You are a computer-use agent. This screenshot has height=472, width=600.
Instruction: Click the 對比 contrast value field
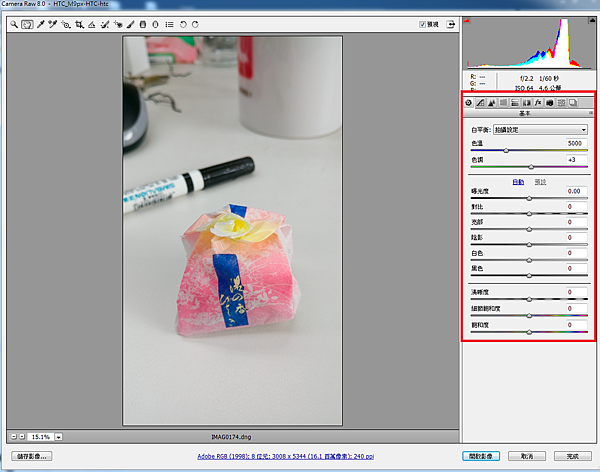click(x=577, y=207)
